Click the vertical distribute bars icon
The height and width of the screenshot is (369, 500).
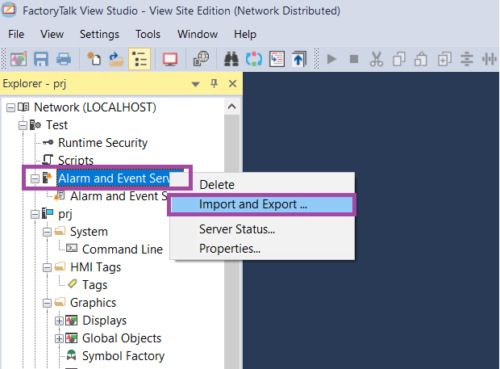489,59
